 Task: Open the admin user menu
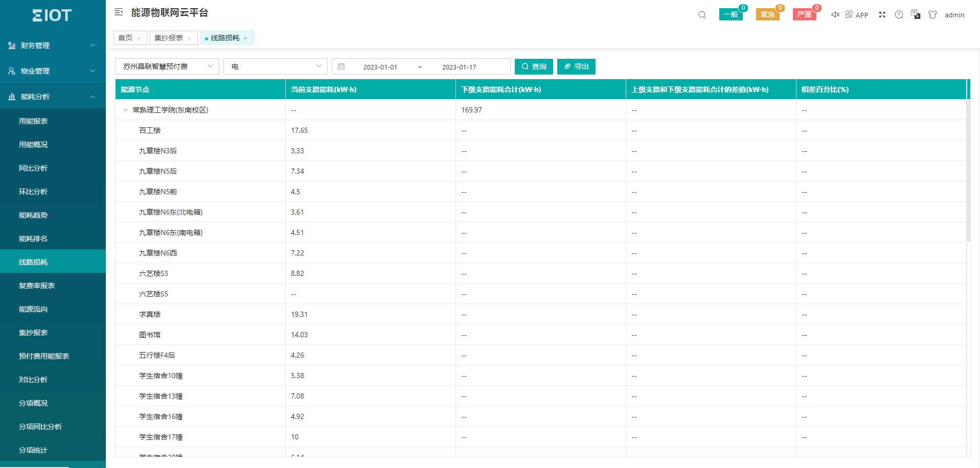click(x=954, y=15)
